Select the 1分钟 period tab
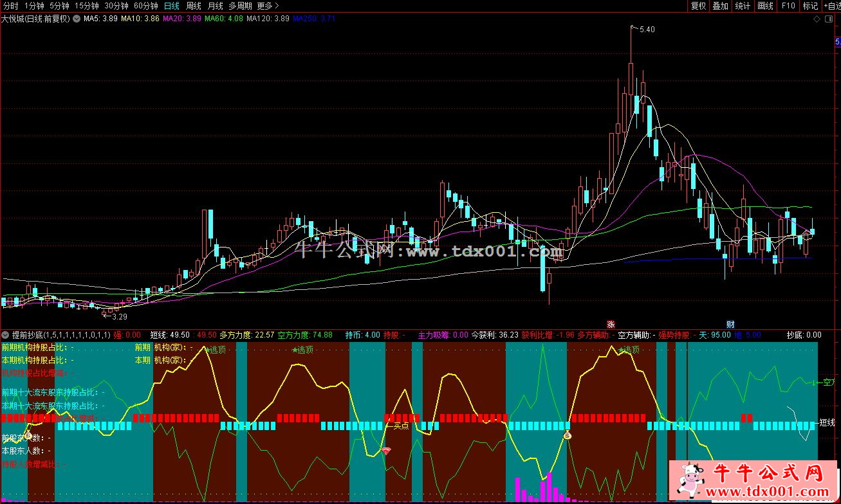The width and height of the screenshot is (841, 504). click(x=35, y=6)
